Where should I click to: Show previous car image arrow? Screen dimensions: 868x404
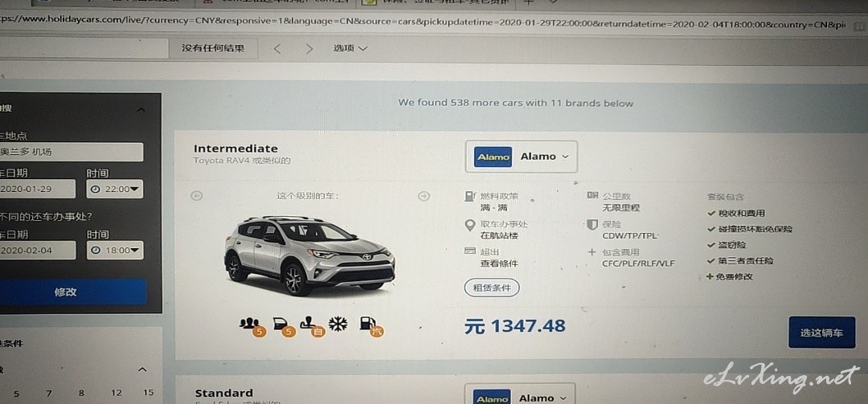(x=197, y=195)
